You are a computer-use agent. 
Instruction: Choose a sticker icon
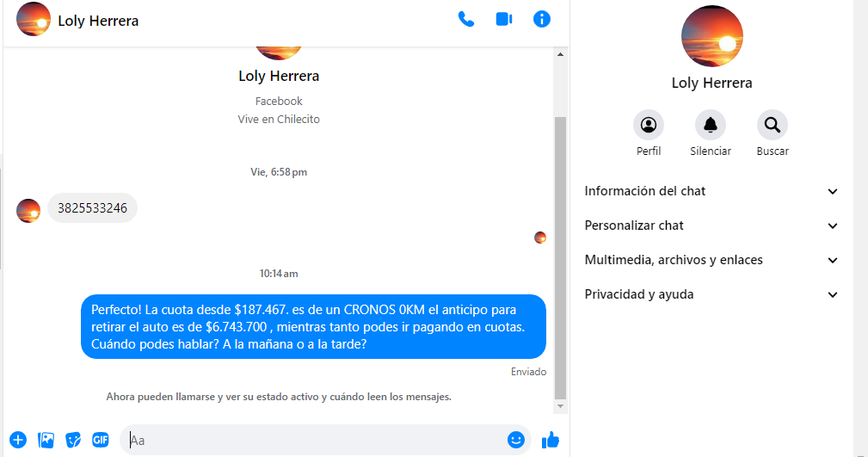pos(73,440)
